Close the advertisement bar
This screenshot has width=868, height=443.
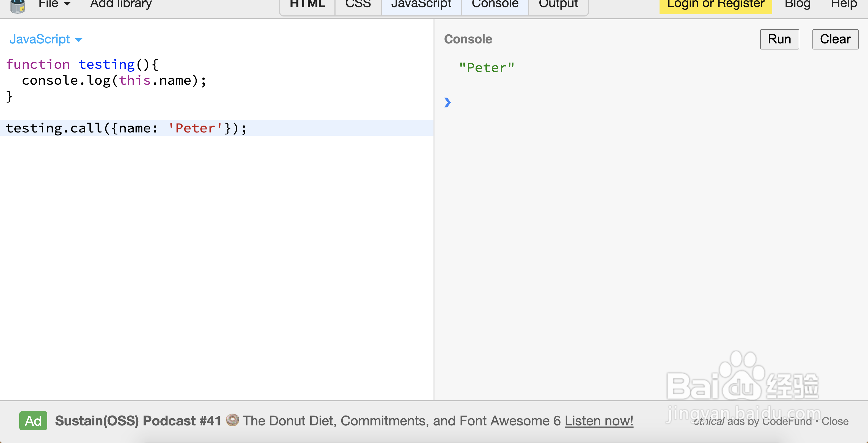835,422
